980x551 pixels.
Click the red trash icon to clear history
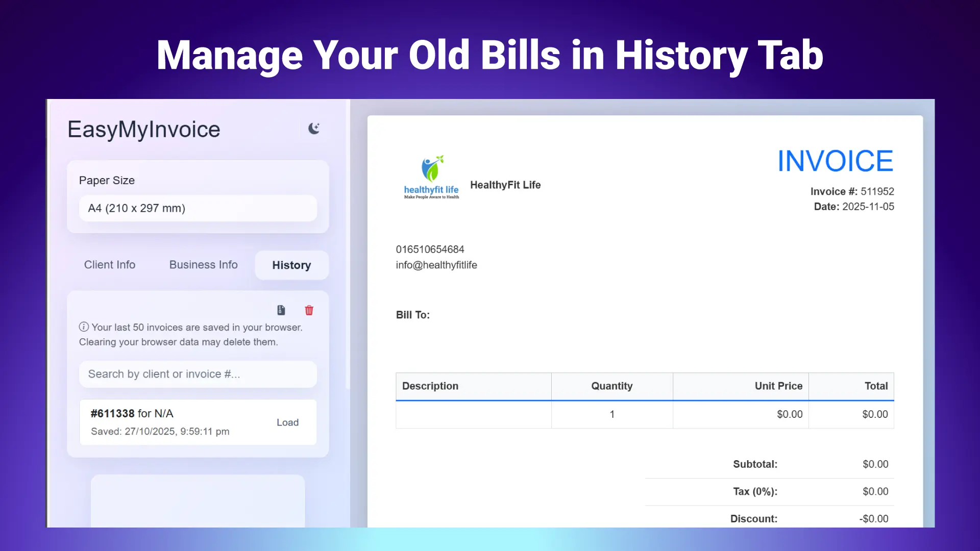309,310
